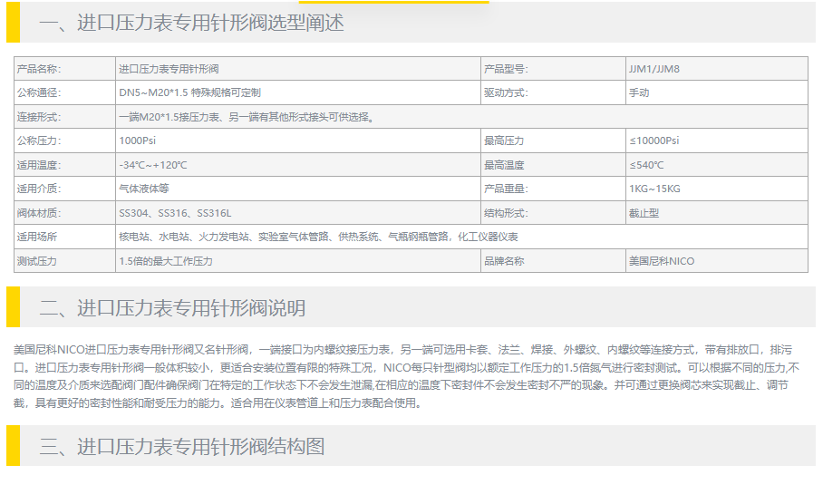
Task: Click the yellow bar beside the 说明 heading
Action: click(x=13, y=307)
